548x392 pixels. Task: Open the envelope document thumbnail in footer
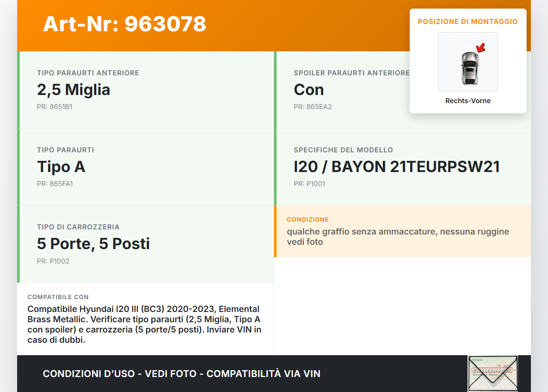pos(493,374)
